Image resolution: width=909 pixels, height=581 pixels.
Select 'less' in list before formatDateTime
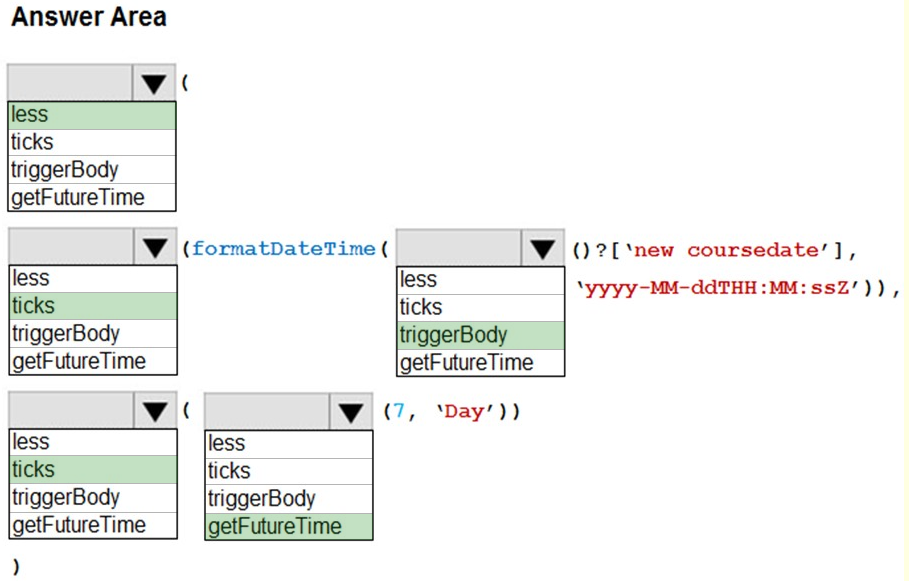pyautogui.click(x=93, y=279)
